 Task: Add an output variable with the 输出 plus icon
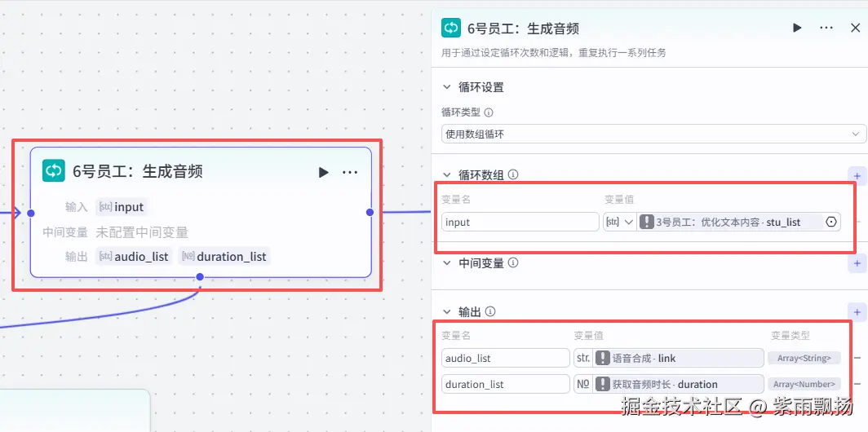coord(857,312)
